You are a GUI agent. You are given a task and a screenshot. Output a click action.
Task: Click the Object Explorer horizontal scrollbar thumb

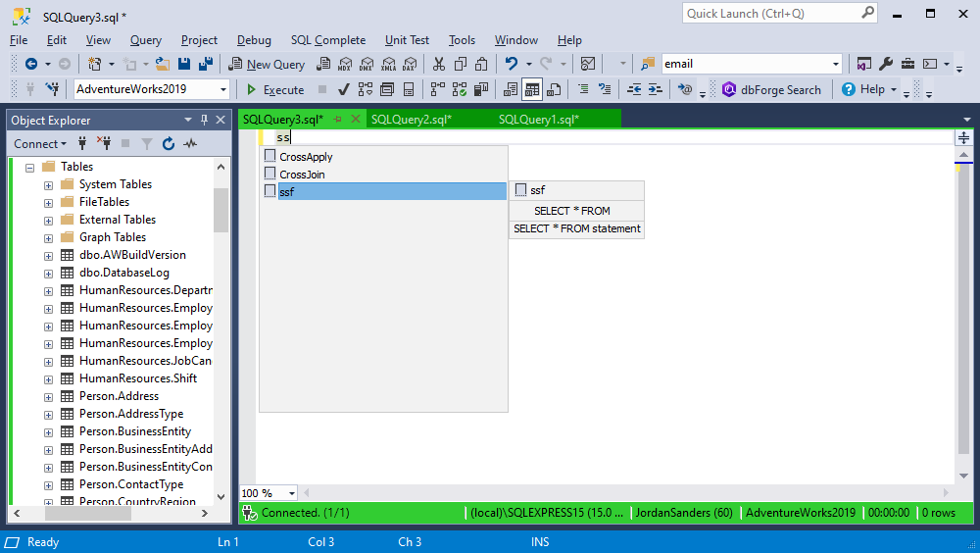tap(88, 514)
